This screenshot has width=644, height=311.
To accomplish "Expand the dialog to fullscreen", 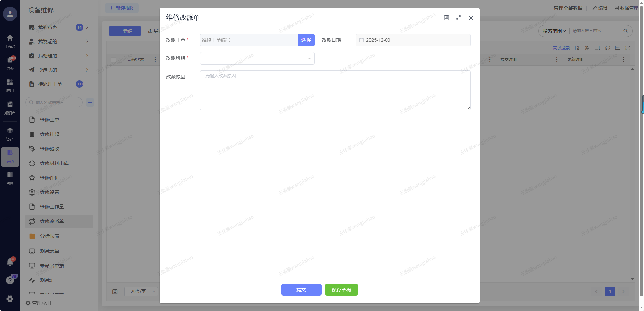I will pos(458,18).
